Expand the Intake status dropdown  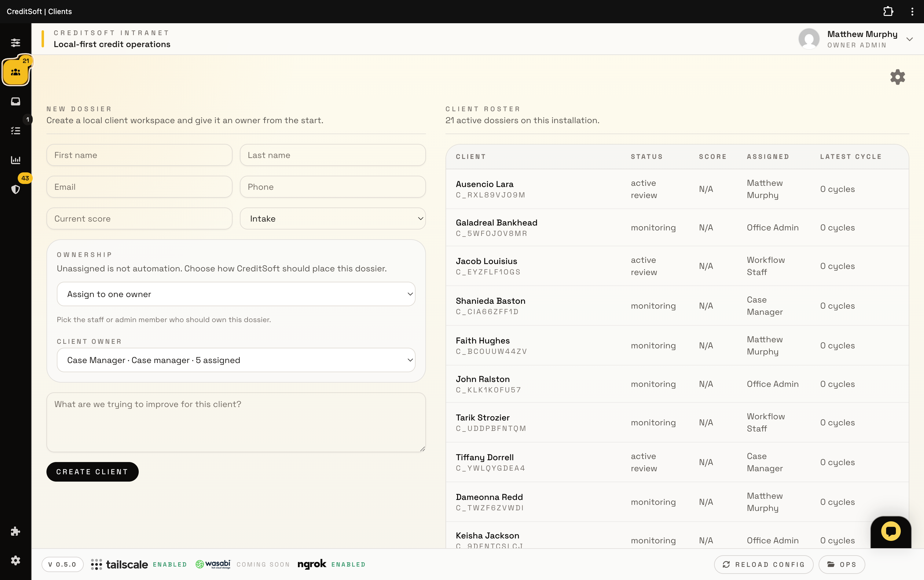click(x=332, y=219)
